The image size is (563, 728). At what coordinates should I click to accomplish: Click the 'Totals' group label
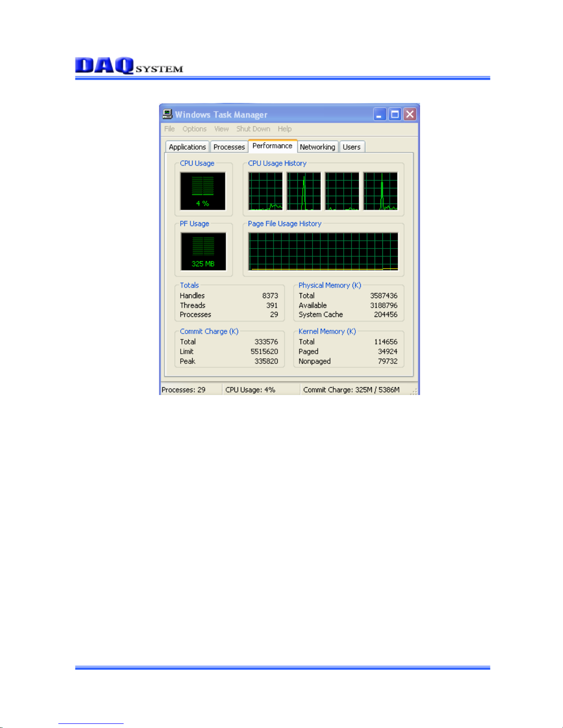pos(189,285)
